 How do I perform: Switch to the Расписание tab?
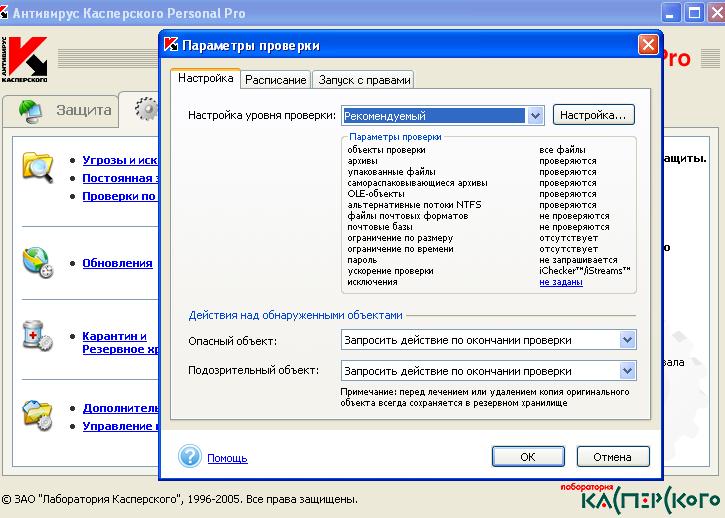coord(276,80)
